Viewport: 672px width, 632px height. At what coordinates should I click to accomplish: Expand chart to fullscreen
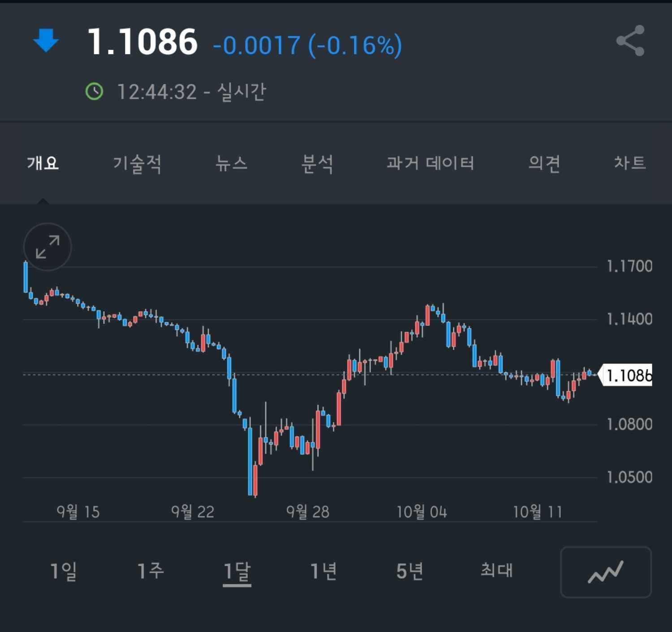click(x=47, y=247)
